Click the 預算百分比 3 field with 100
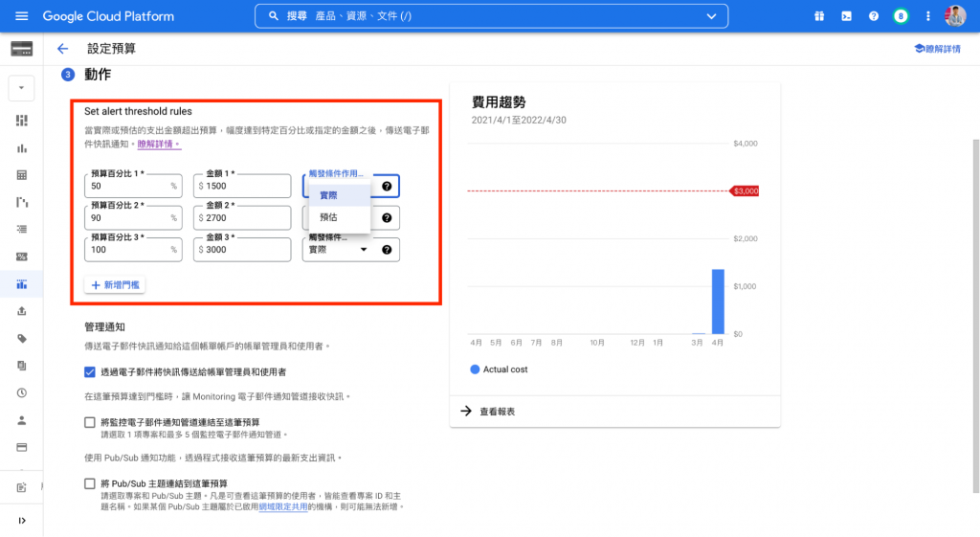Viewport: 980px width, 537px height. point(133,250)
